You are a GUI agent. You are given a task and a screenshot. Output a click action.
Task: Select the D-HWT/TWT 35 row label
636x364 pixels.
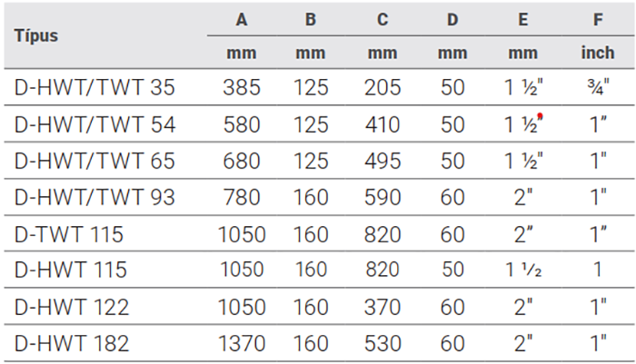(x=95, y=88)
